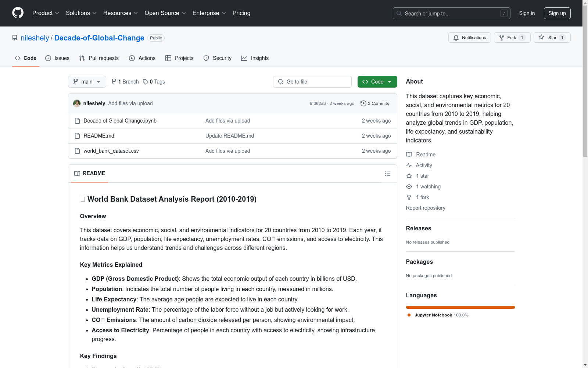Screen dimensions: 588x368
Task: Click the pulse icon beside Activity
Action: (x=409, y=165)
